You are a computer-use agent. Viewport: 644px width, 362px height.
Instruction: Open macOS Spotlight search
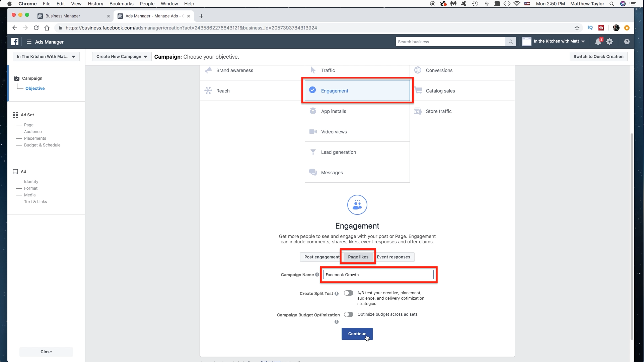point(612,4)
